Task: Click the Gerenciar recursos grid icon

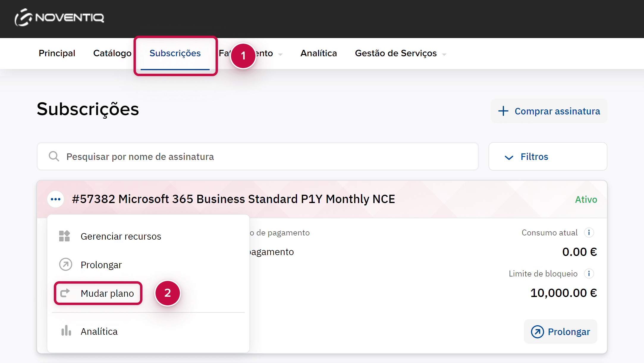Action: (x=65, y=236)
